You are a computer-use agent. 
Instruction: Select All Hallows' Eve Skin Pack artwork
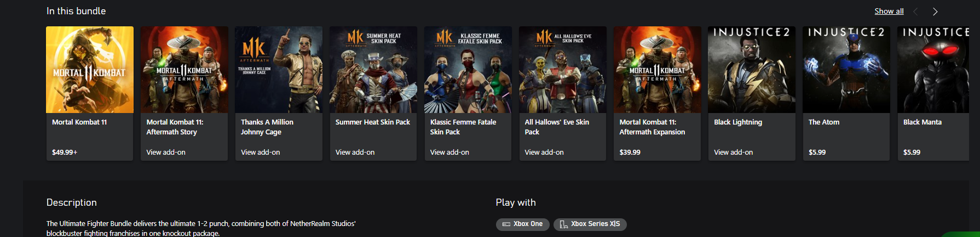pyautogui.click(x=563, y=70)
